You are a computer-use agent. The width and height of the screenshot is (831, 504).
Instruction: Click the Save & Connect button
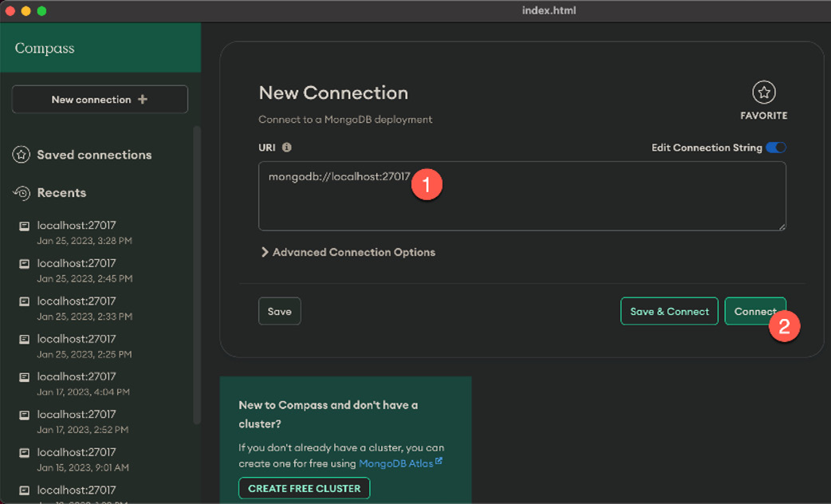click(x=669, y=311)
